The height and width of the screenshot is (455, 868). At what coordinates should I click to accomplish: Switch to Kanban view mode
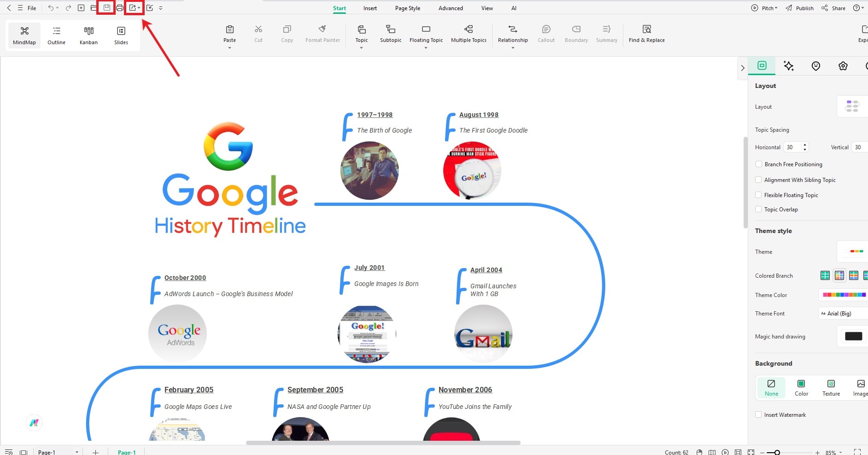pos(88,35)
